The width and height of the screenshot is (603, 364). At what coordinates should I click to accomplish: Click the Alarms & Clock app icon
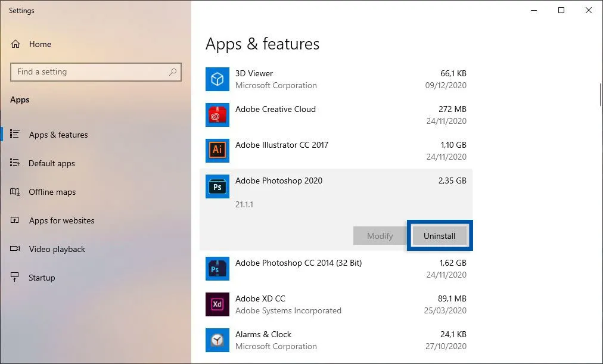coord(217,340)
